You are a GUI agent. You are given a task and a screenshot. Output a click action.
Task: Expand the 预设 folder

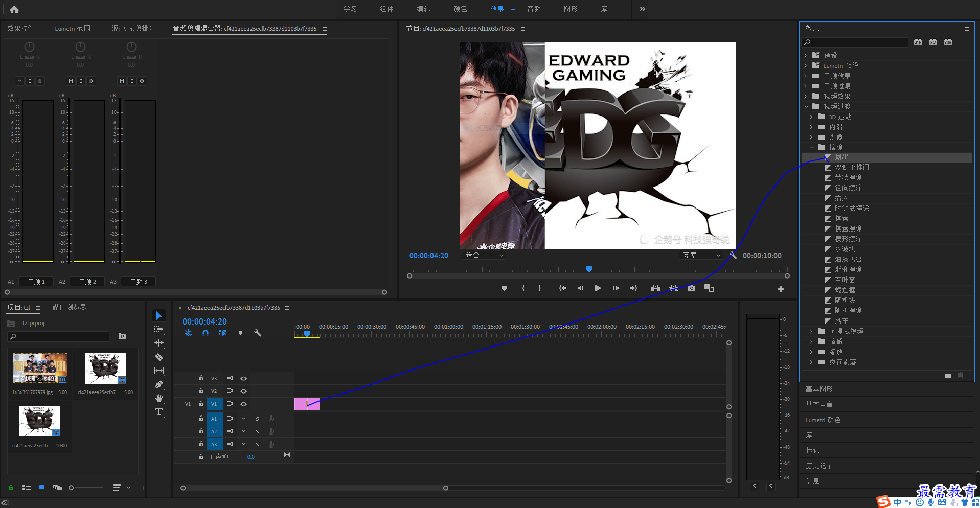(806, 55)
